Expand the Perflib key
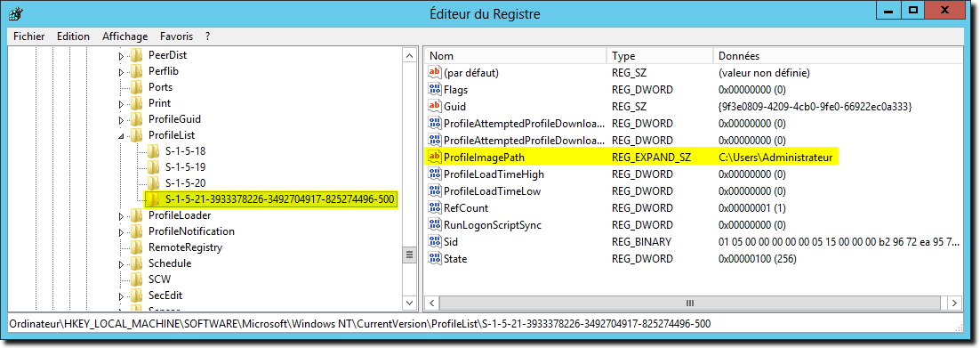The width and height of the screenshot is (980, 348). point(121,71)
